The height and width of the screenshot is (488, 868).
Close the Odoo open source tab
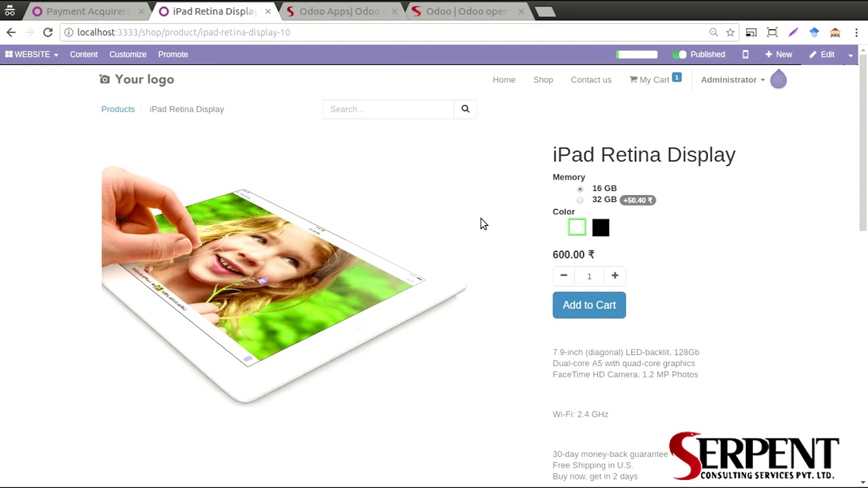click(x=521, y=12)
